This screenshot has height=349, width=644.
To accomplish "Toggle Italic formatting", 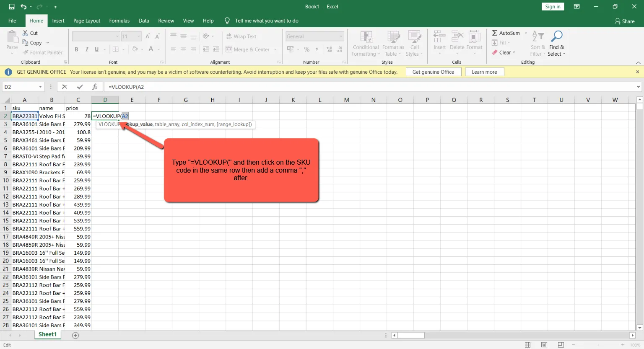I will tap(87, 49).
